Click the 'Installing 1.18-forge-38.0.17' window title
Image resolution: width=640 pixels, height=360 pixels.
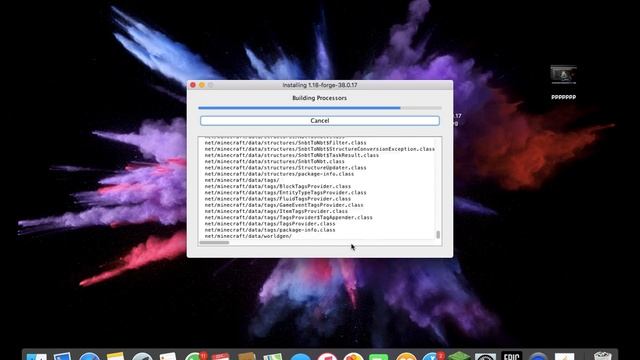point(320,85)
